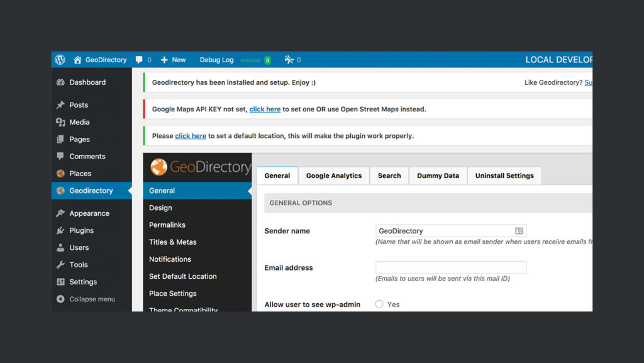Viewport: 644px width, 363px height.
Task: Click the Places marker icon
Action: (x=62, y=173)
